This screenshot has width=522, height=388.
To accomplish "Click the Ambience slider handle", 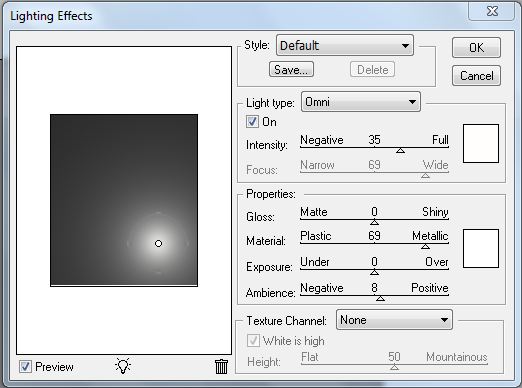I will (380, 298).
